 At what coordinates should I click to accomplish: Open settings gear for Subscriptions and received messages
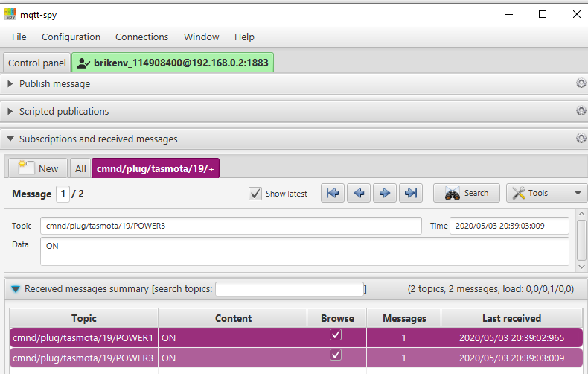pos(581,139)
